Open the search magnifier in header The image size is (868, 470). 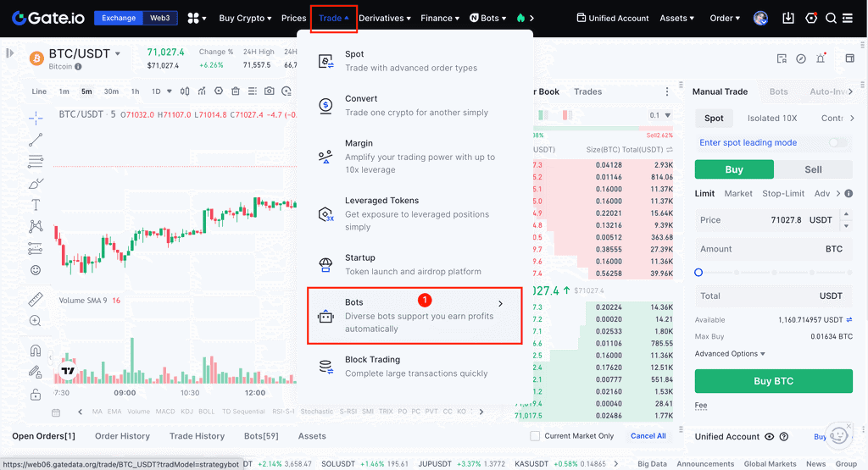[831, 18]
